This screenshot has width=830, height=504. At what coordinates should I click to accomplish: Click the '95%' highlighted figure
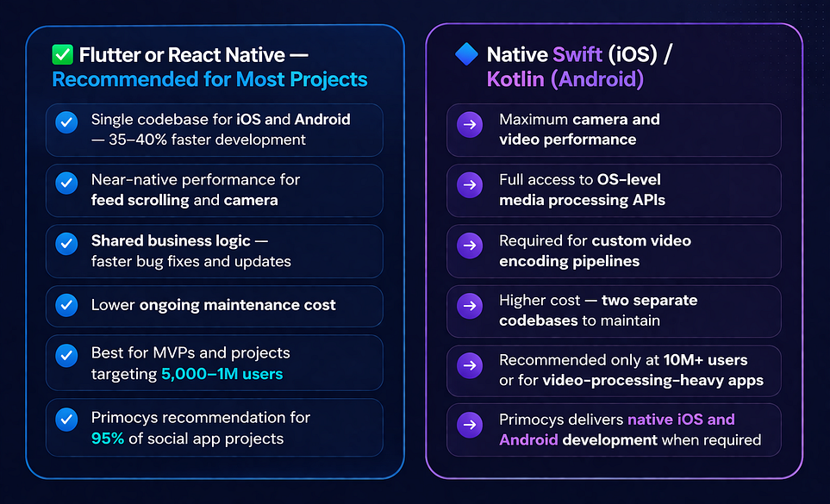(108, 439)
